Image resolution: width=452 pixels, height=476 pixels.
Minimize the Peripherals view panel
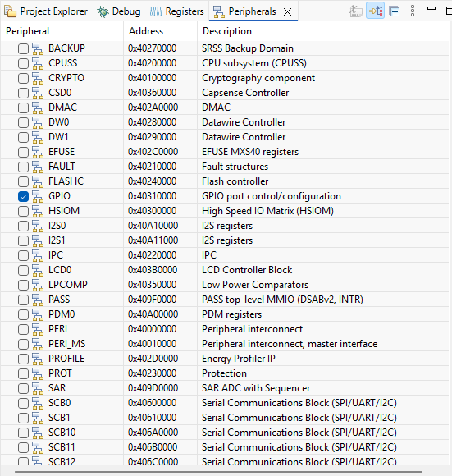point(431,8)
